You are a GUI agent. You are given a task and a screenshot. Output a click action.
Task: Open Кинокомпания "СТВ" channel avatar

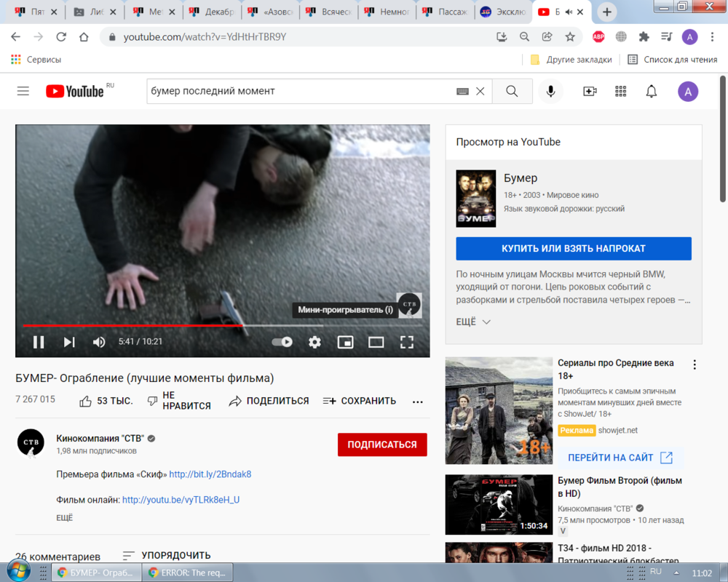[31, 443]
